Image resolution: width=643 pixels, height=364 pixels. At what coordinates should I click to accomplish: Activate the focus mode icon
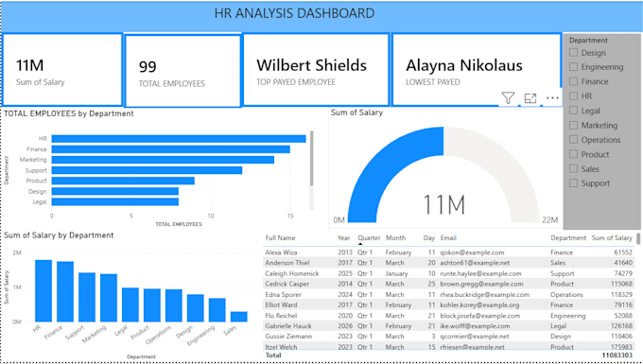coord(530,98)
